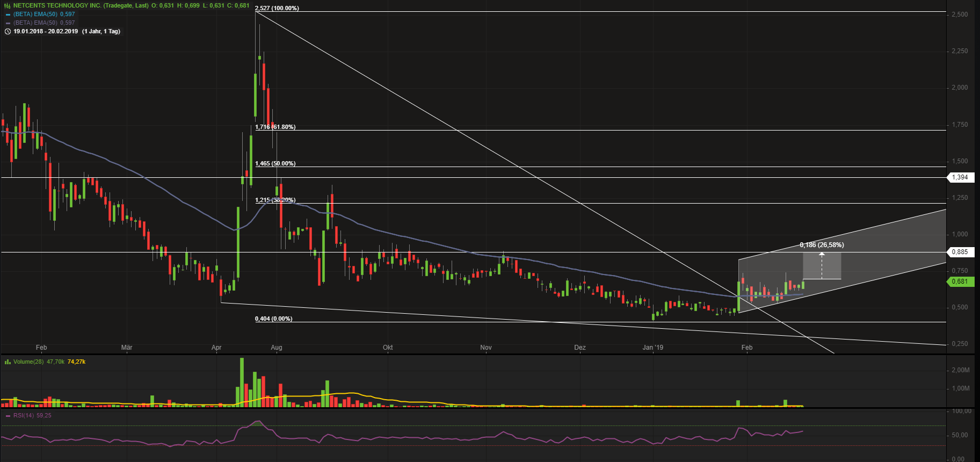980x462 pixels.
Task: Click the close price value C: 0,681
Action: point(238,5)
